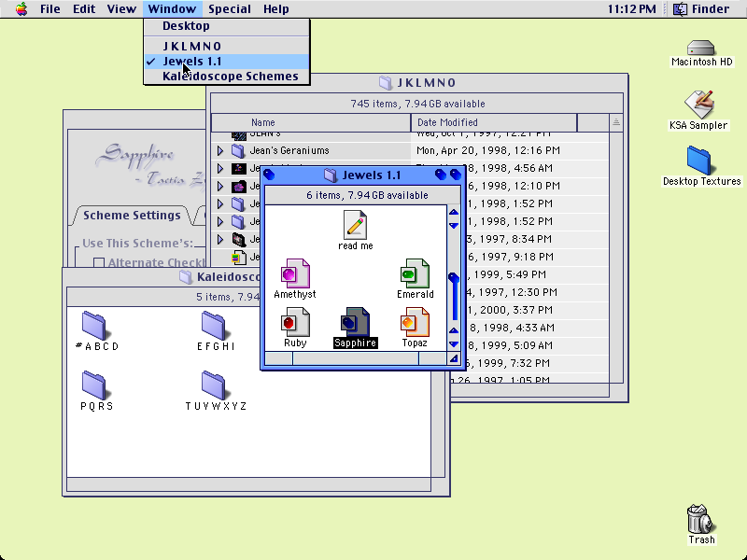Click the '745 items, 7.94 GB available' header
The image size is (747, 560).
(417, 104)
